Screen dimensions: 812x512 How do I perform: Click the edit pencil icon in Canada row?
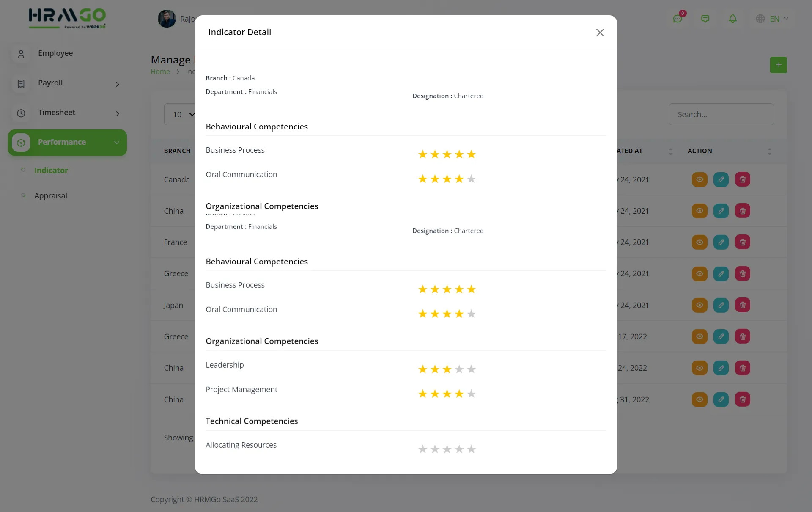(x=721, y=179)
